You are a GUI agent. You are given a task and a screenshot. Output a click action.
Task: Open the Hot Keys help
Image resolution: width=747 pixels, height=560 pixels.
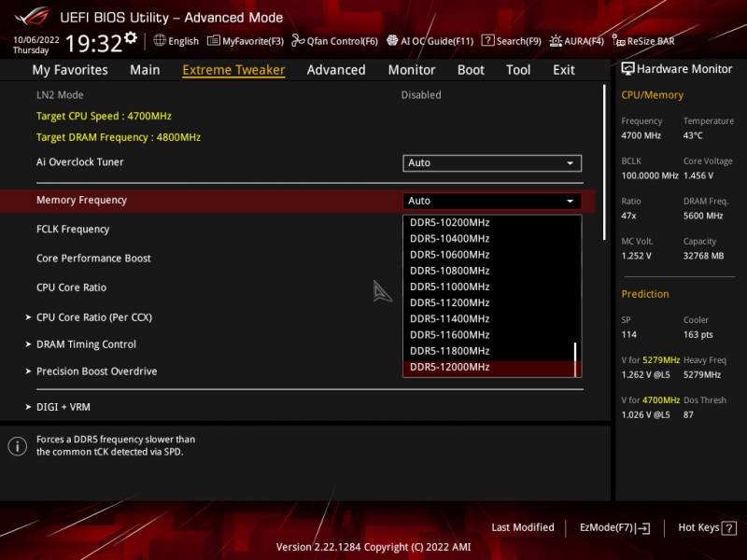coord(707,527)
